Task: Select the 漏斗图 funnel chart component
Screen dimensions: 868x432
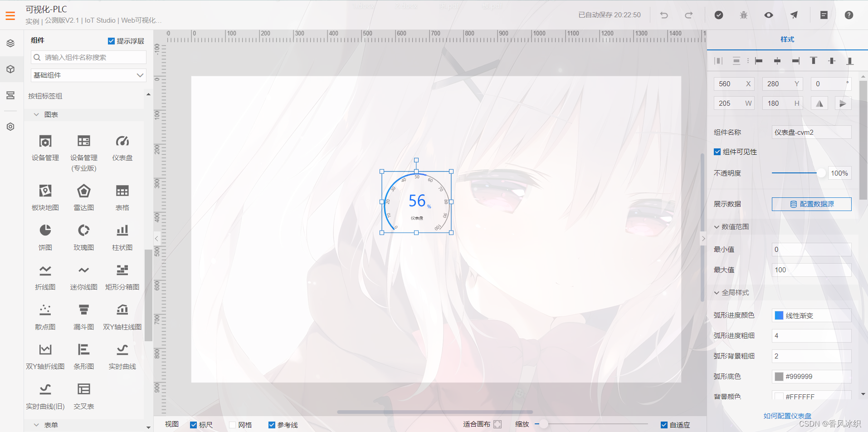Action: coord(84,317)
